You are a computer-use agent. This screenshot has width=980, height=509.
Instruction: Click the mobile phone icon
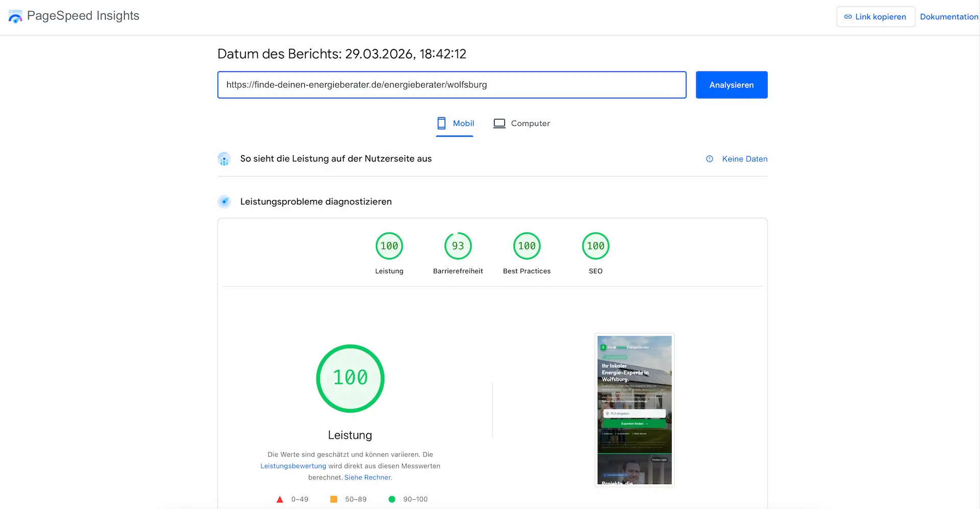click(442, 123)
